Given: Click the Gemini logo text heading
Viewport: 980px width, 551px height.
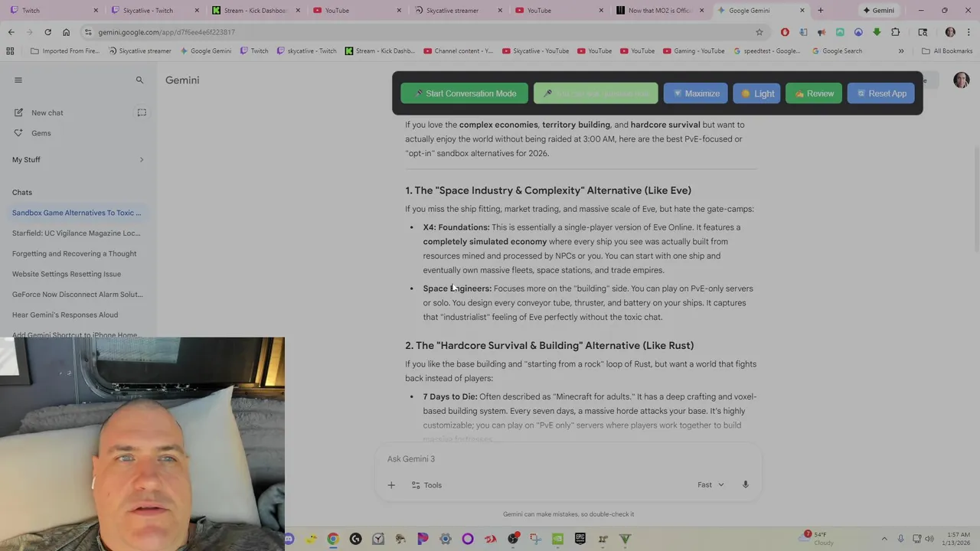Looking at the screenshot, I should coord(182,80).
